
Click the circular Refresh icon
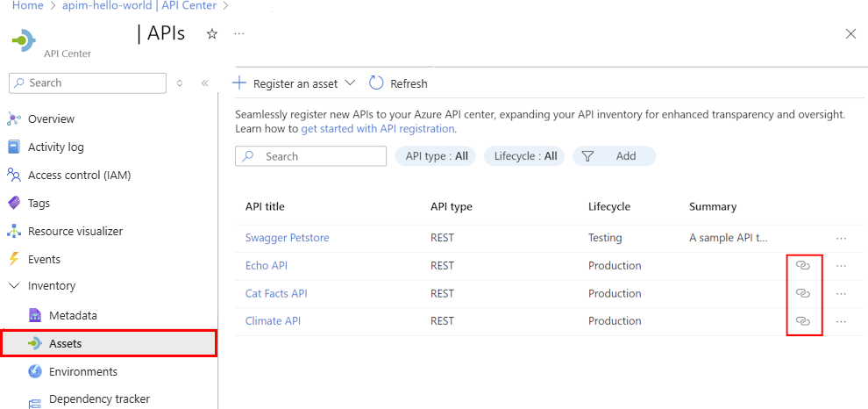pyautogui.click(x=376, y=83)
